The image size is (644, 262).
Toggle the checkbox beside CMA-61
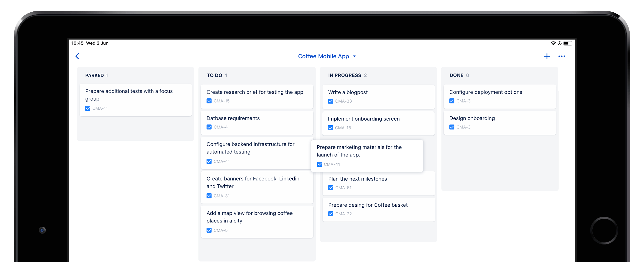pyautogui.click(x=330, y=187)
